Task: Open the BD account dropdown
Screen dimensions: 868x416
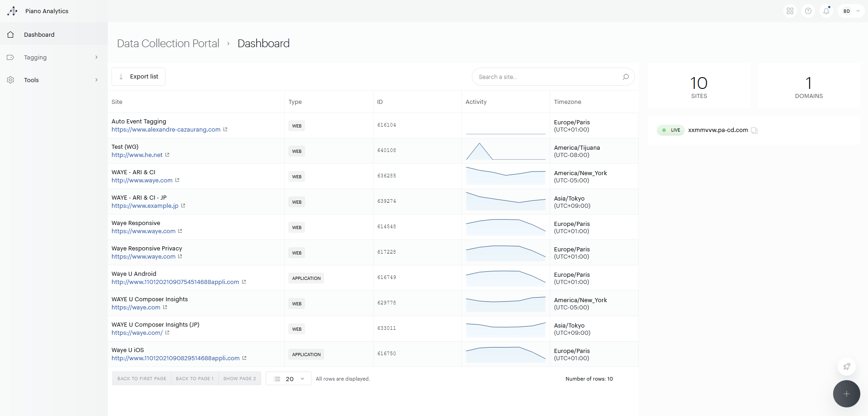Action: coord(851,10)
